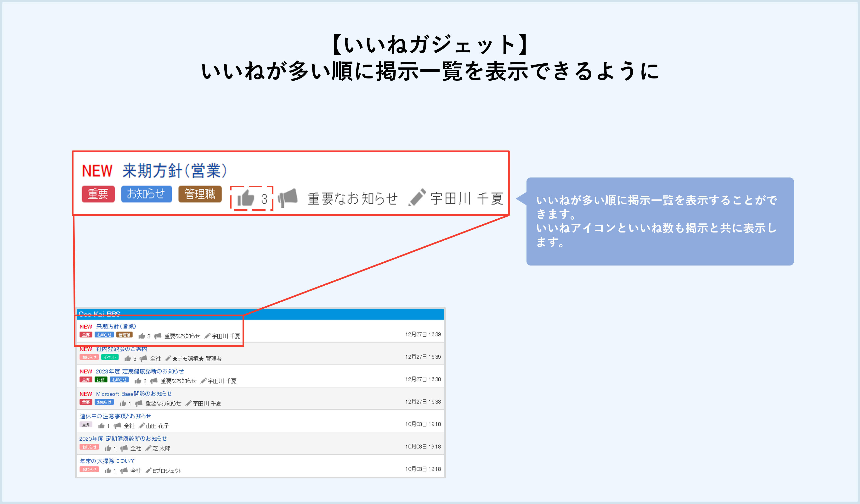Click the megaphone icon on list row 来期方針(営業)
This screenshot has height=504, width=860.
click(x=157, y=336)
